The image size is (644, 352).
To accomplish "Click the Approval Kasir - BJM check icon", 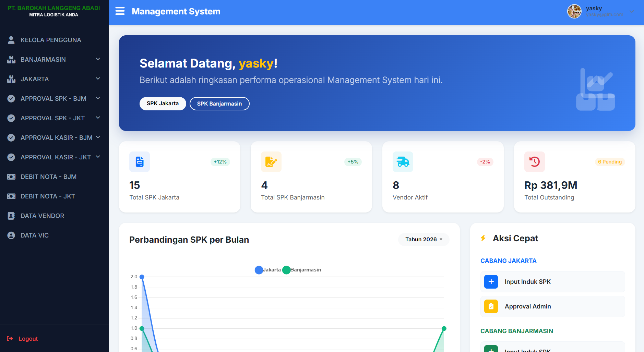I will click(11, 138).
